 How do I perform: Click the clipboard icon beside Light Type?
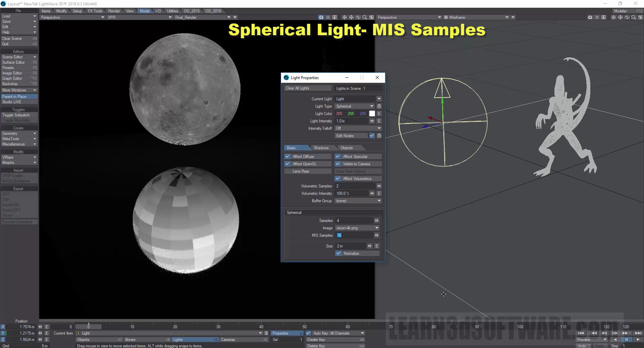379,106
